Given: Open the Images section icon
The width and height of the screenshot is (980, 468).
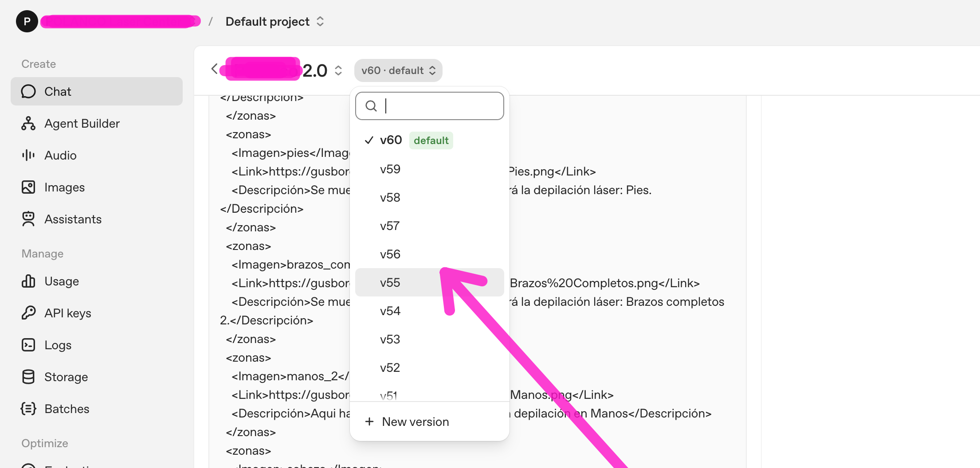Looking at the screenshot, I should click(x=28, y=187).
